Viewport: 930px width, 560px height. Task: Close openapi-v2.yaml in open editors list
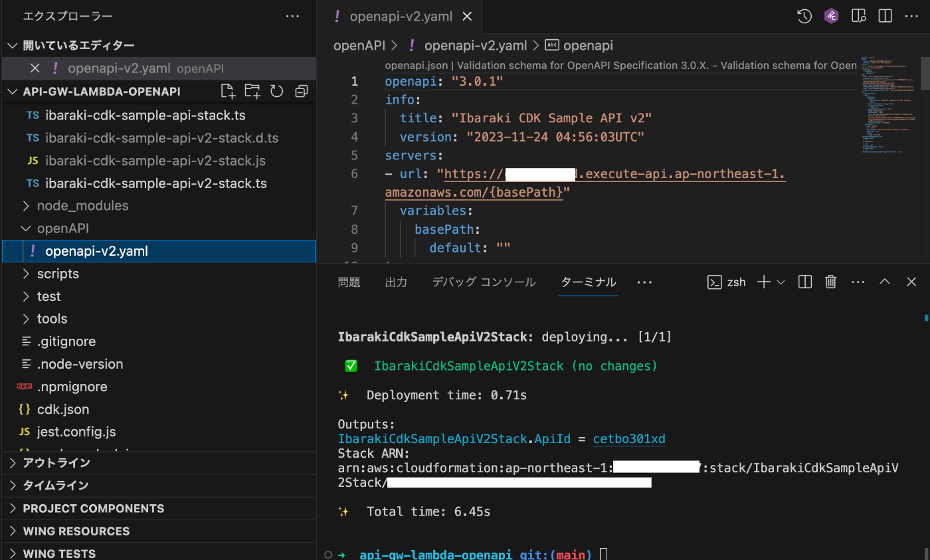[x=35, y=68]
